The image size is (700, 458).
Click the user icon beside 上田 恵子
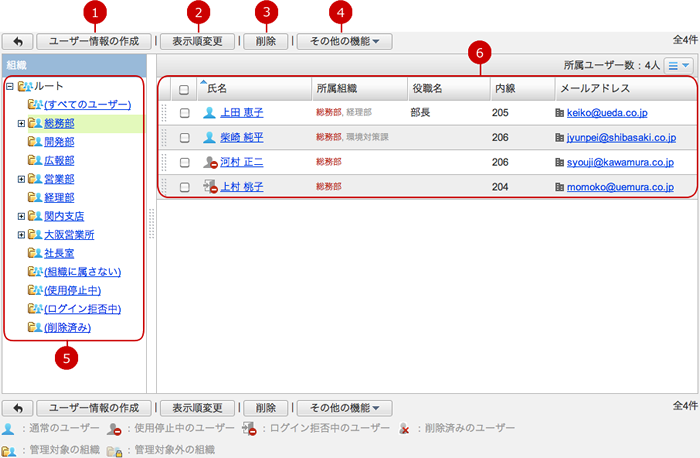click(209, 113)
